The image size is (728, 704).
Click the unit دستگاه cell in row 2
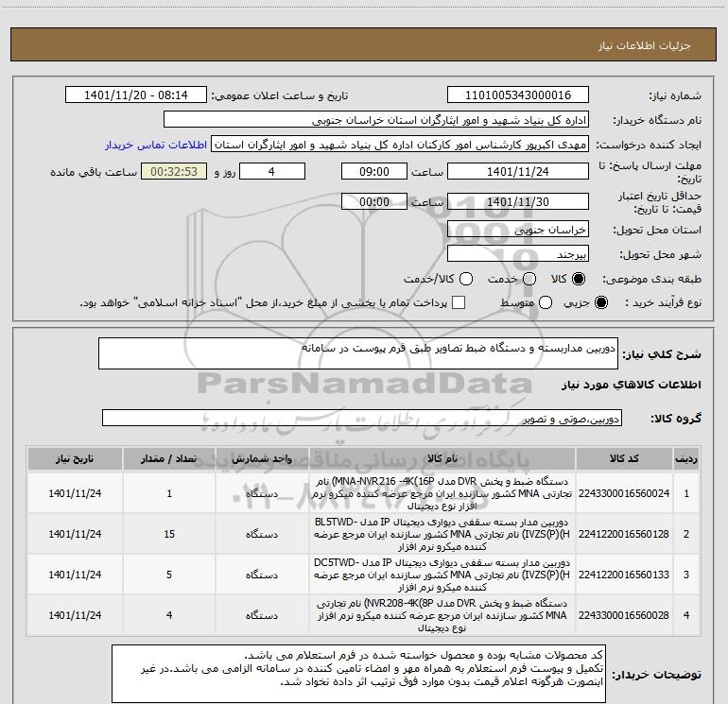coord(262,534)
